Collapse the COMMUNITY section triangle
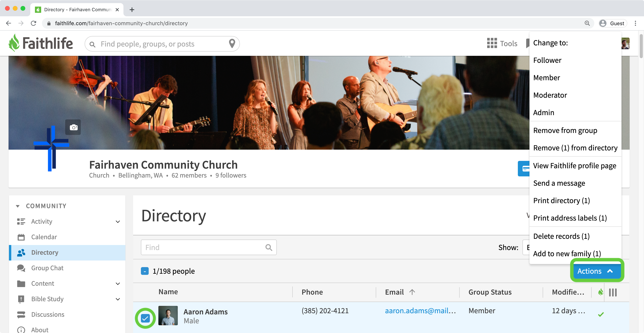The width and height of the screenshot is (644, 333). tap(17, 206)
